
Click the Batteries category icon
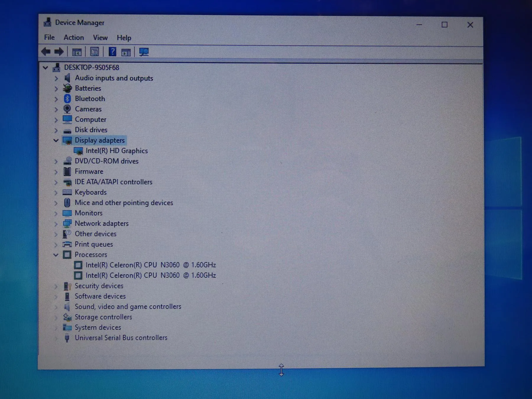coord(67,88)
